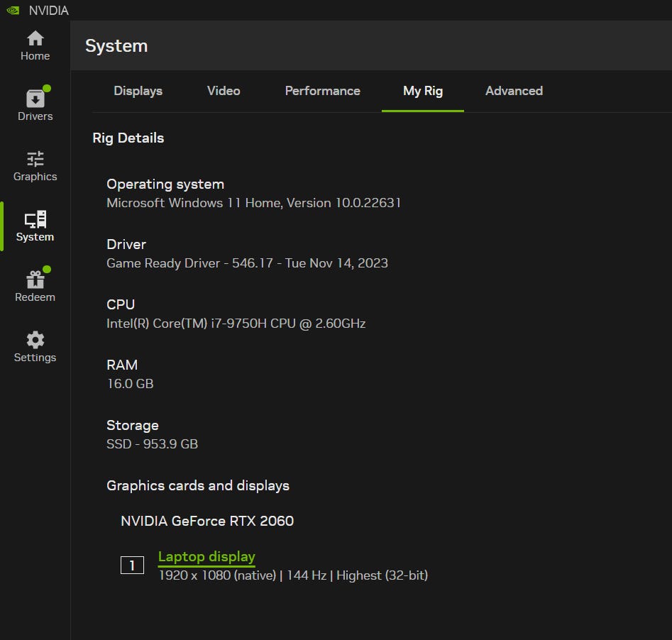672x640 pixels.
Task: Switch to the Displays tab
Action: pyautogui.click(x=138, y=91)
